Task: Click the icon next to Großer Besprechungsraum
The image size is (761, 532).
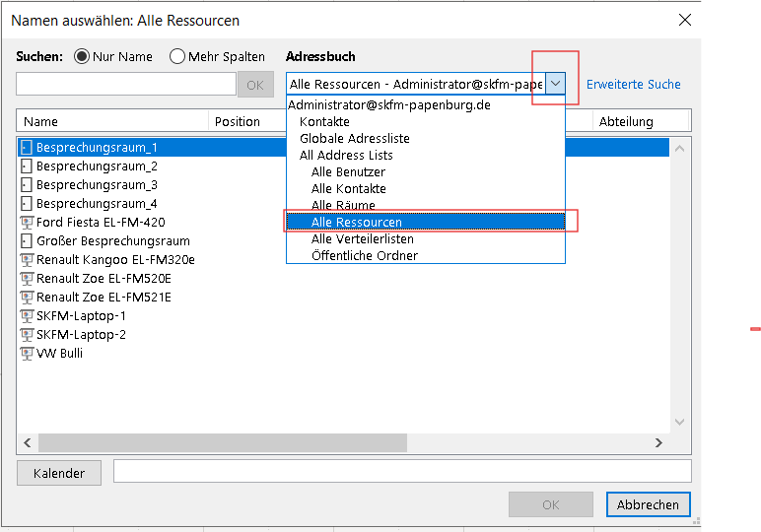Action: coord(27,241)
